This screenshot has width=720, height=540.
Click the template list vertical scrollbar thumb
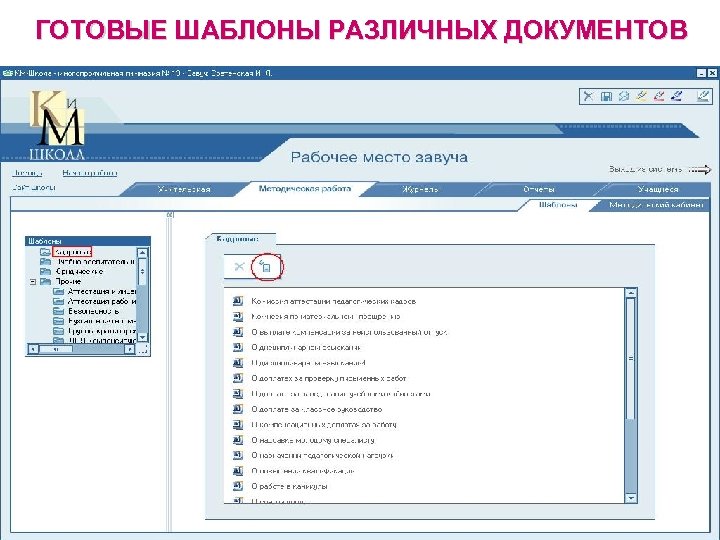631,358
